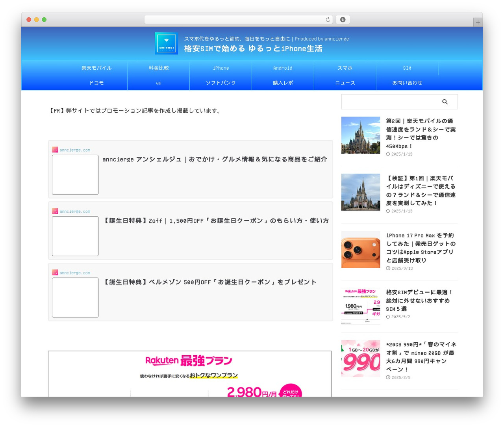Click the browser download icon button
The image size is (504, 427).
[x=343, y=20]
